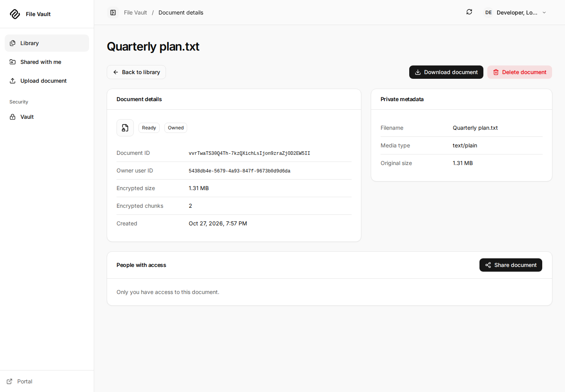This screenshot has height=392, width=565.
Task: Open Upload document page
Action: point(47,81)
